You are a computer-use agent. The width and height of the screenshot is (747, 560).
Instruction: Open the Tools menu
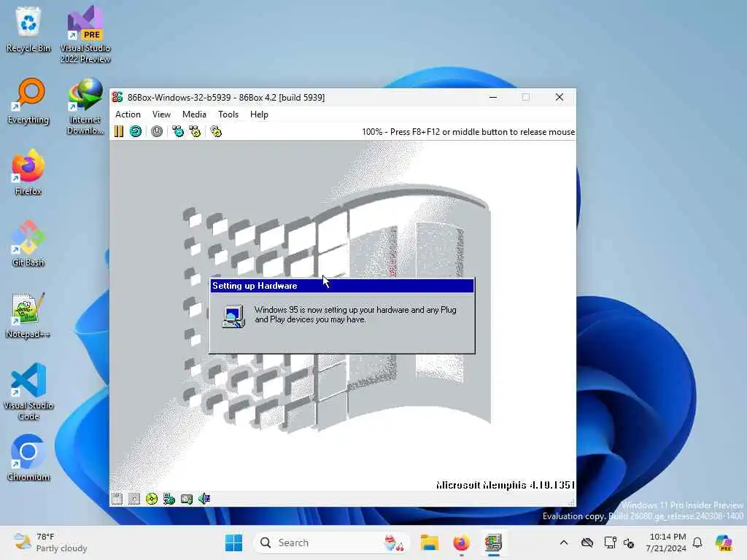228,114
